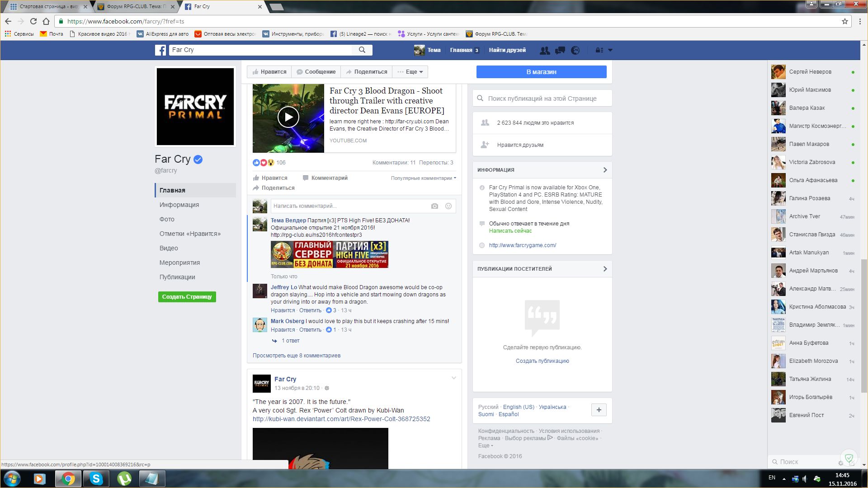The image size is (868, 488).
Task: Click the Facebook logo icon
Action: click(x=160, y=50)
